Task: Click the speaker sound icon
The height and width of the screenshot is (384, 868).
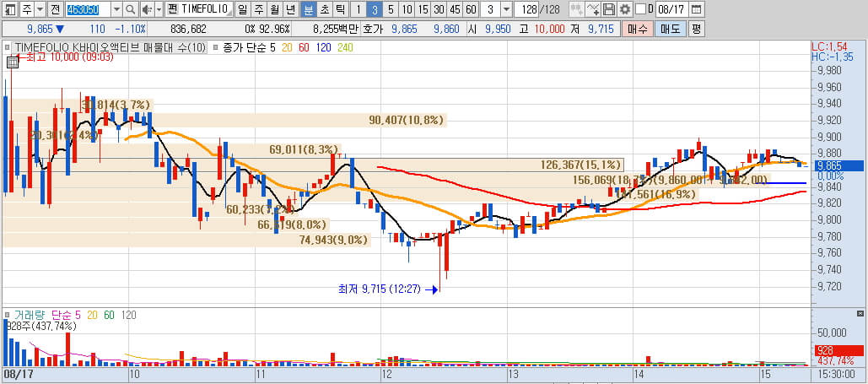Action: (x=146, y=9)
